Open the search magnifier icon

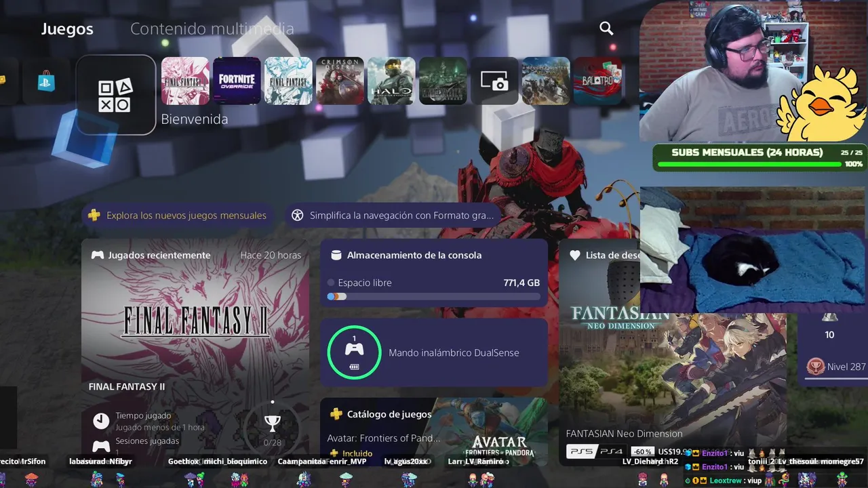point(606,28)
